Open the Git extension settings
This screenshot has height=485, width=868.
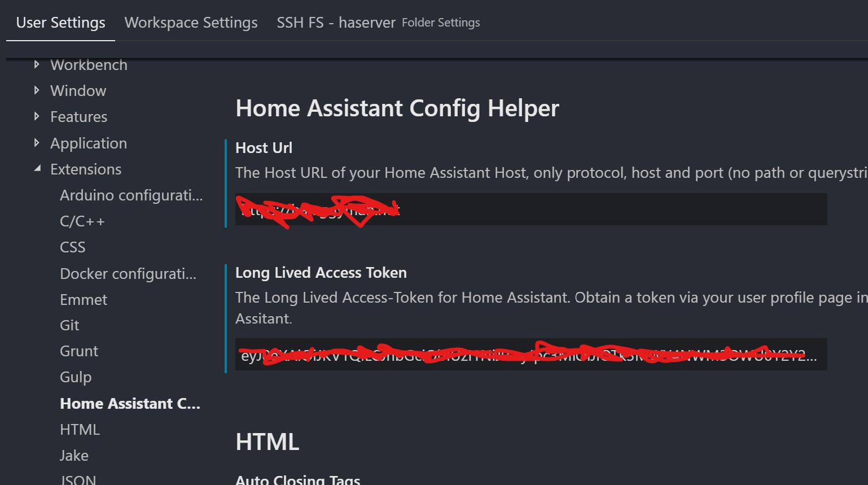pyautogui.click(x=69, y=325)
